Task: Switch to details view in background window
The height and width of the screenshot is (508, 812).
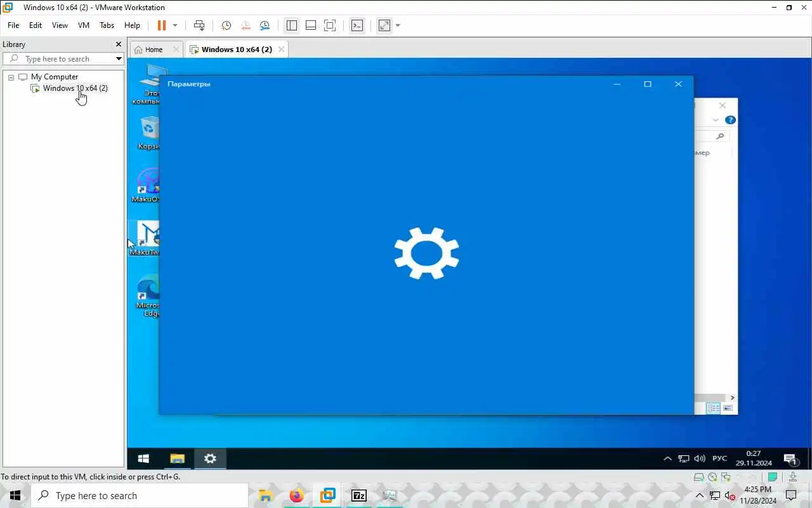Action: coord(714,408)
